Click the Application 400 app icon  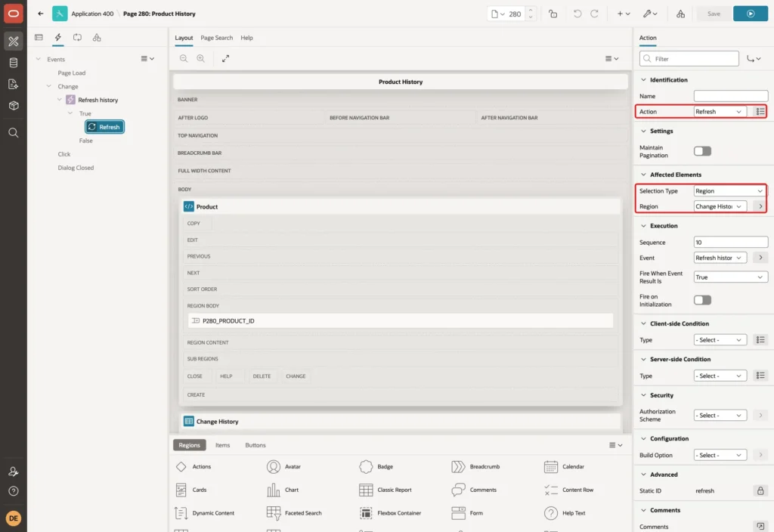(60, 14)
